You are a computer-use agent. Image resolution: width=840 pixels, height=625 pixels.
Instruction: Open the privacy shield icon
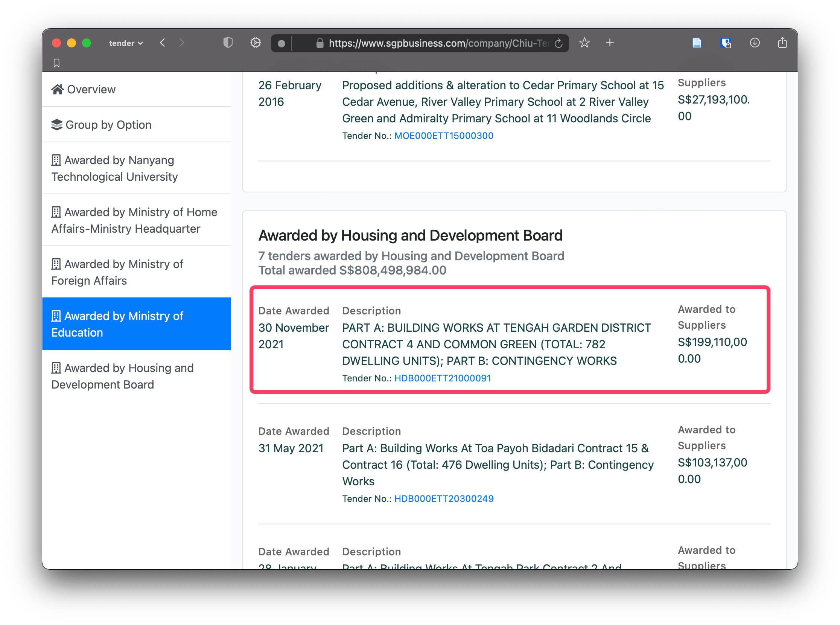pyautogui.click(x=228, y=43)
